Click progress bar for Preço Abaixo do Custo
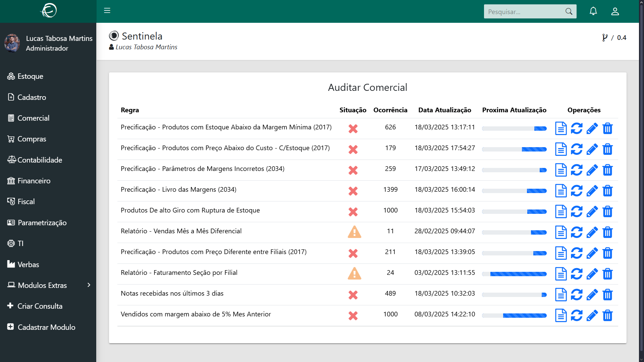Viewport: 644px width, 362px height. (x=514, y=149)
